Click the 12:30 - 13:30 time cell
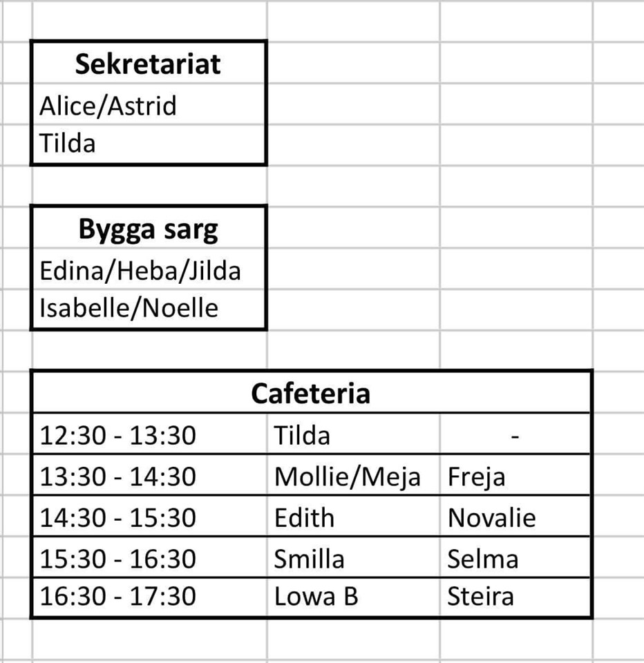This screenshot has width=644, height=663. pyautogui.click(x=118, y=436)
